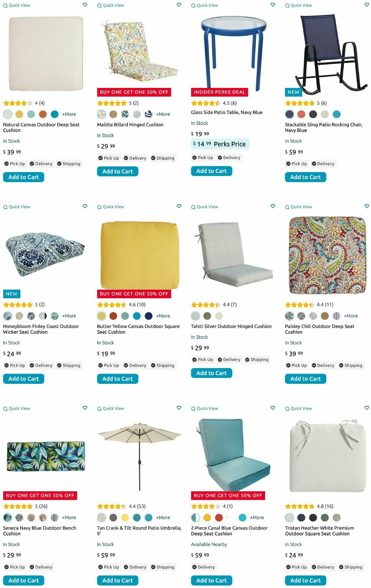The width and height of the screenshot is (371, 588).
Task: Choose Shipping option for Honeybloom Finley Coast Cushion
Action: 69,365
